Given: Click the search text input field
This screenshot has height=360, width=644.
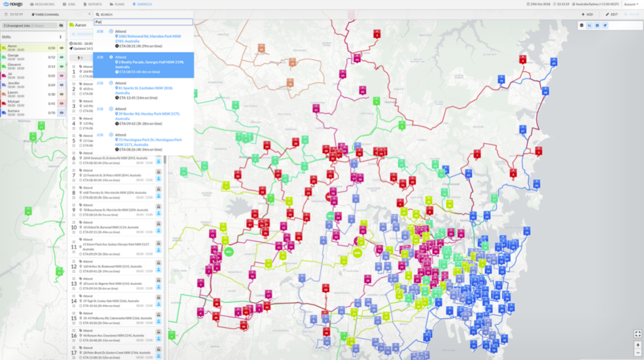Looking at the screenshot, I should pyautogui.click(x=144, y=22).
